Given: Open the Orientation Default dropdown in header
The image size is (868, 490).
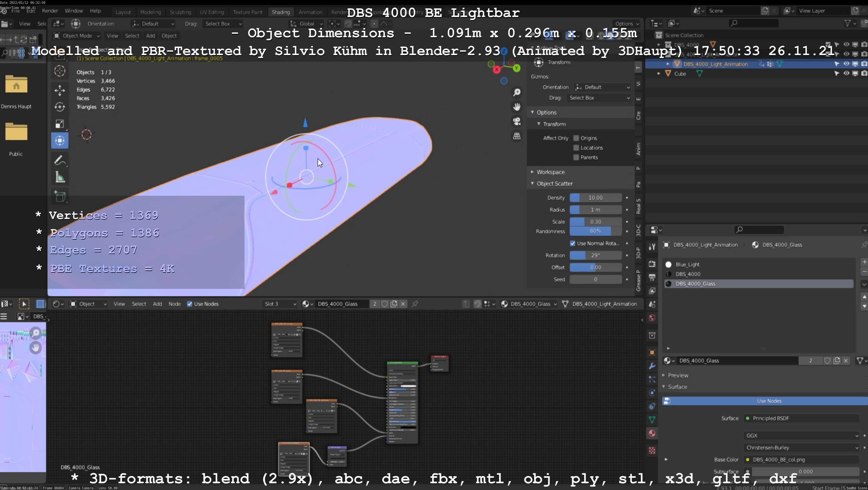Looking at the screenshot, I should (153, 23).
